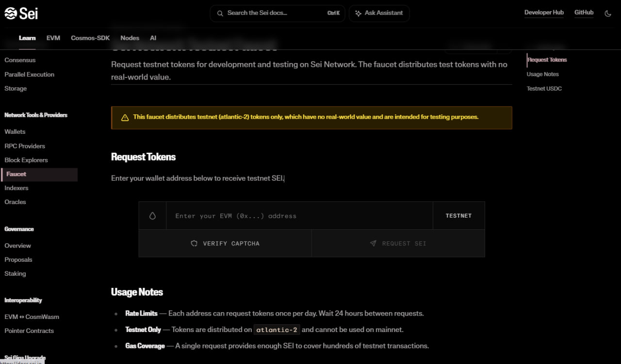Viewport: 621px width, 364px height.
Task: Click the TESTNET network label
Action: click(x=458, y=216)
